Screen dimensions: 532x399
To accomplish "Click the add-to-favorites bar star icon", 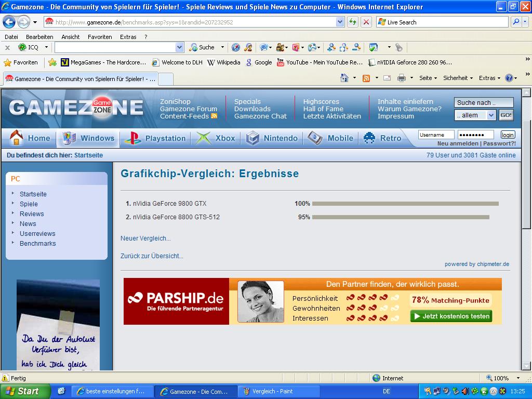I will point(52,62).
